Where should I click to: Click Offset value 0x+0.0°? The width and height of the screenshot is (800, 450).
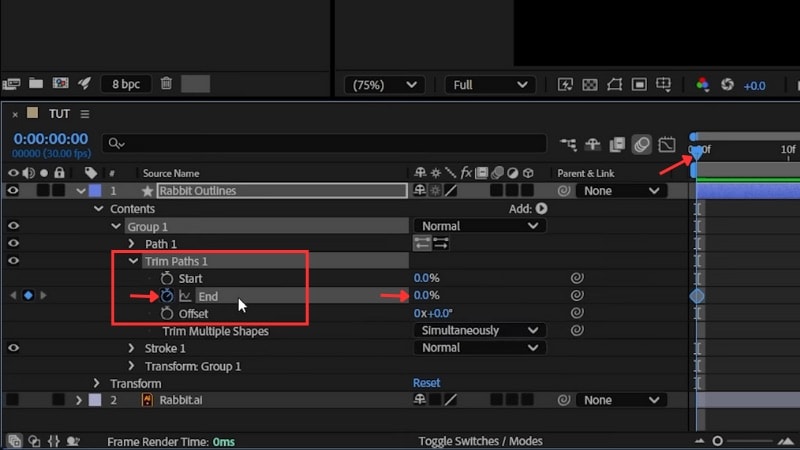[433, 313]
